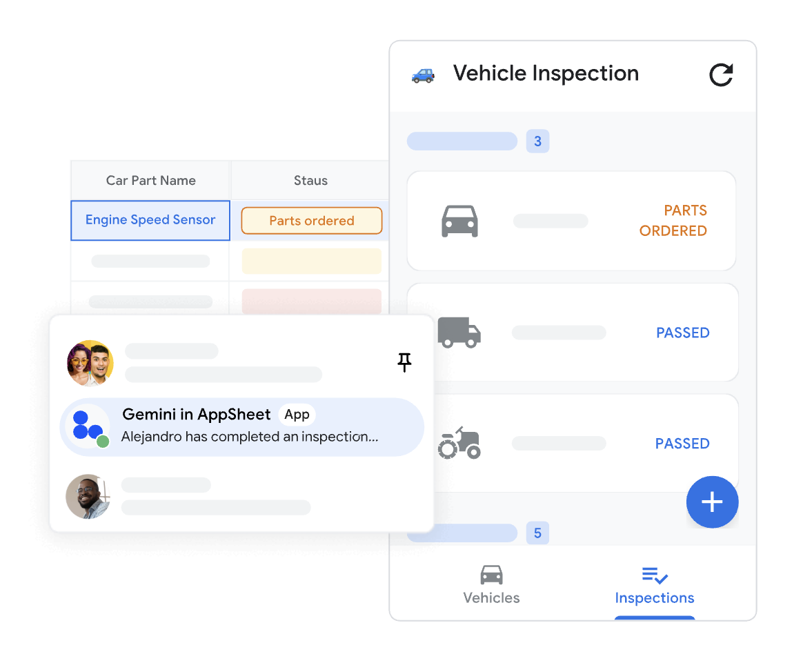Pin the conversation with the pushpin icon
Image resolution: width=803 pixels, height=672 pixels.
(x=405, y=362)
